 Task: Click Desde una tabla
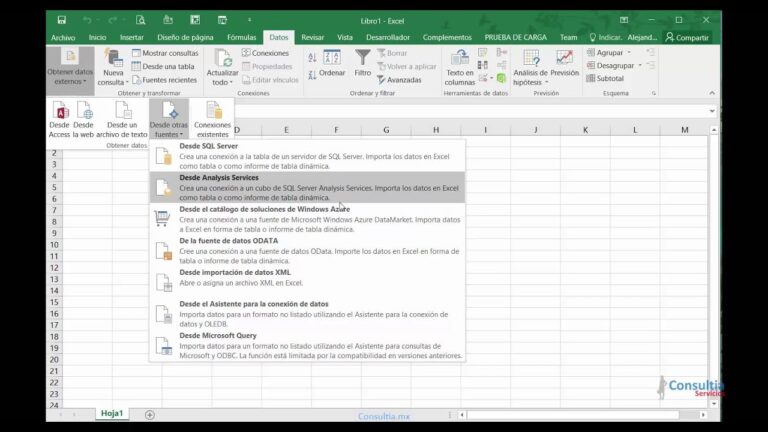pos(164,66)
